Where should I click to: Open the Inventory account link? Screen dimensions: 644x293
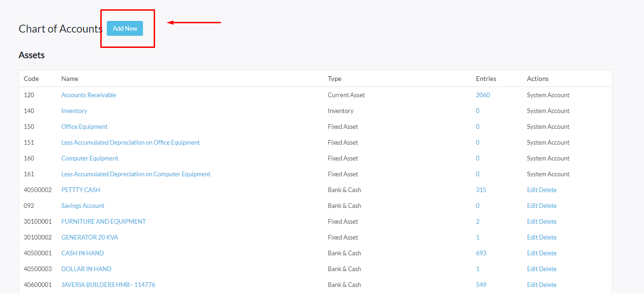[74, 111]
